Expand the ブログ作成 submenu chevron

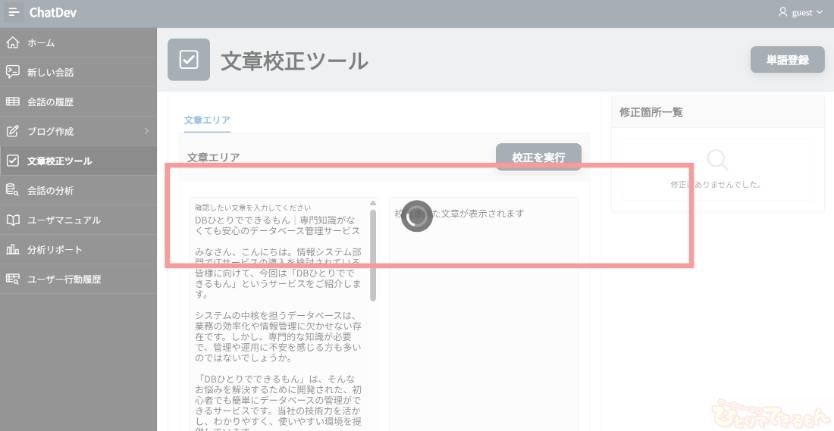tap(146, 131)
